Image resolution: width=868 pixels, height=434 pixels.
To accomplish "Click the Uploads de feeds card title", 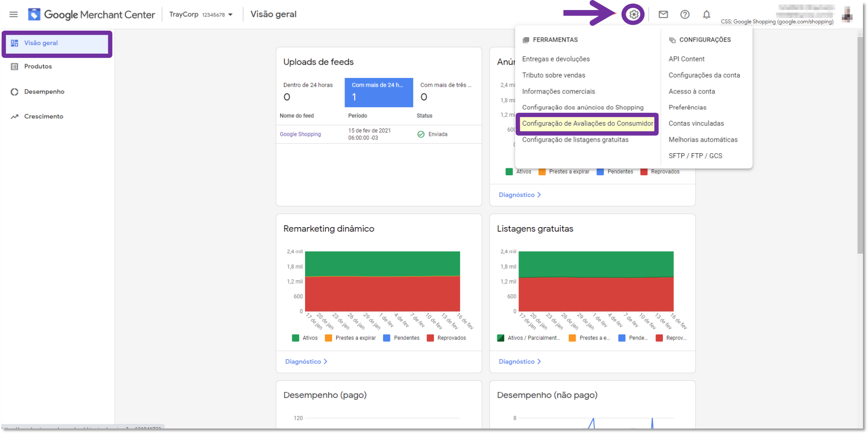I will pyautogui.click(x=318, y=62).
